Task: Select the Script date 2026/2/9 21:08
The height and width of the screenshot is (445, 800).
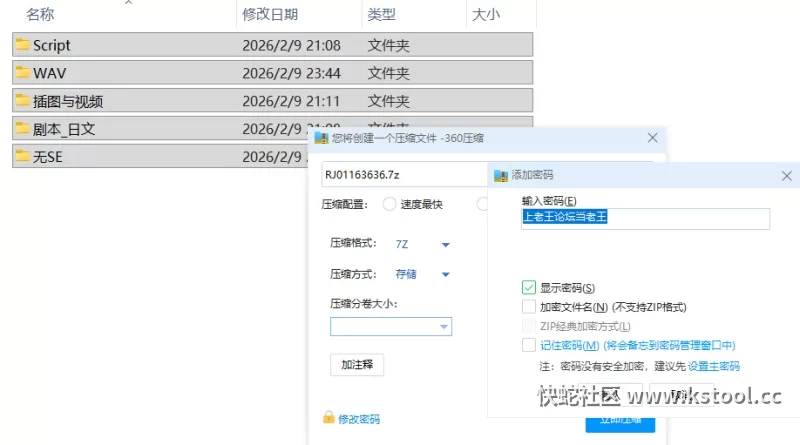Action: (x=291, y=45)
